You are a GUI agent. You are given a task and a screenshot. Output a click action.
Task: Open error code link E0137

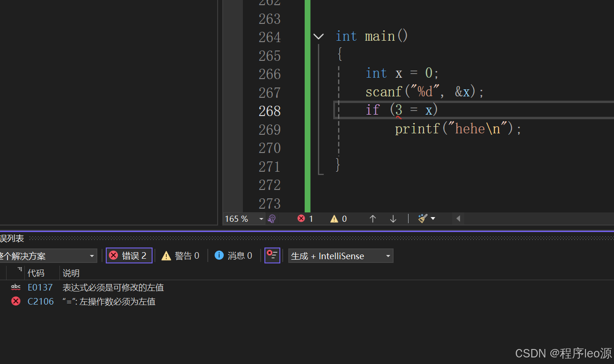[40, 287]
